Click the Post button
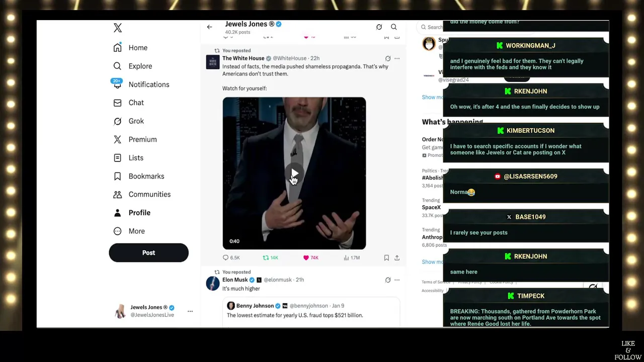 point(148,253)
